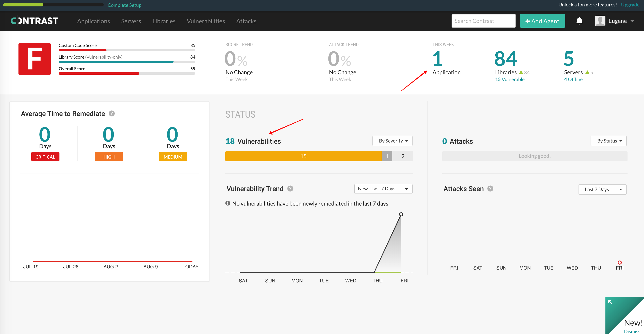Click the exclamation info icon beside no vulnerabilities message
This screenshot has height=334, width=644.
coord(228,203)
